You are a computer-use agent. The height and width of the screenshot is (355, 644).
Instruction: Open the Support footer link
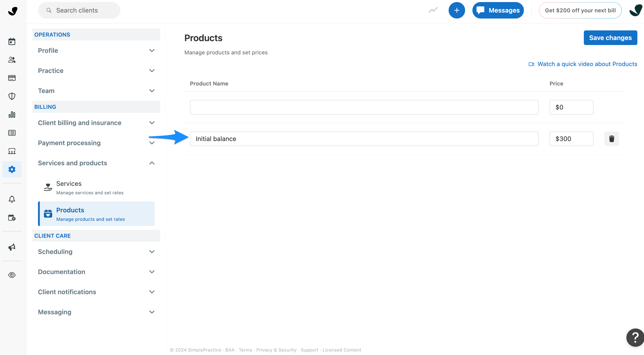310,350
